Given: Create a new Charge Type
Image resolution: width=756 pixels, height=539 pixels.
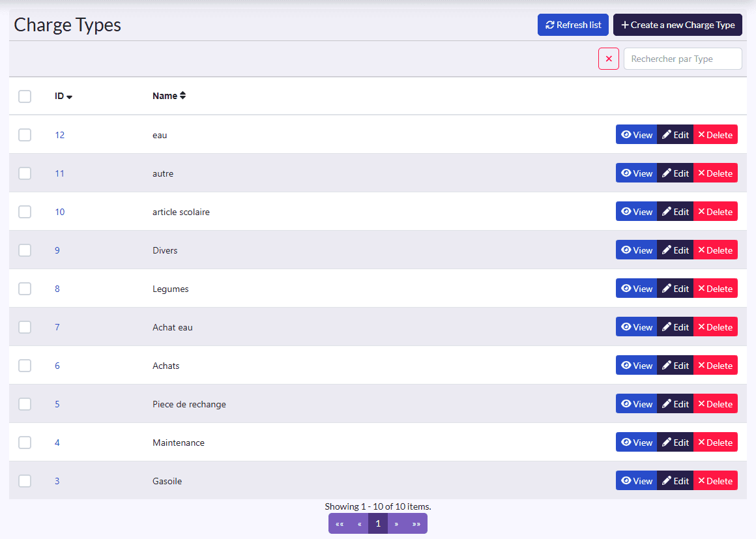Looking at the screenshot, I should (x=677, y=25).
